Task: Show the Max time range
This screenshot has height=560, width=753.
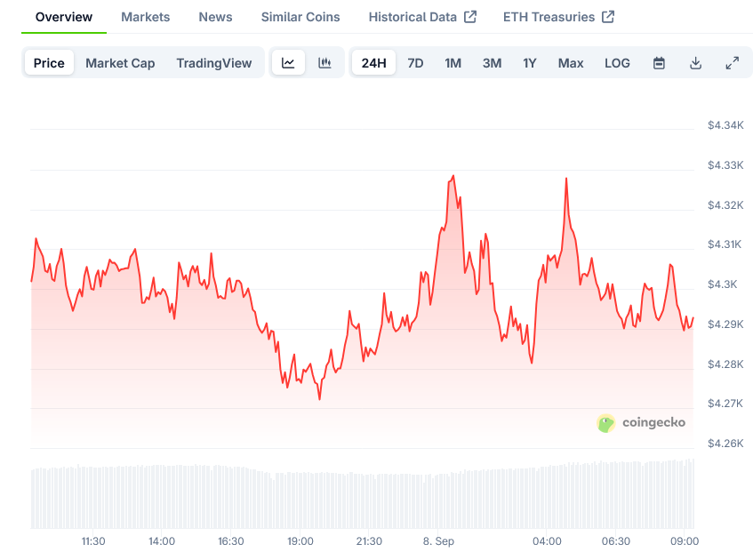Action: pos(571,63)
